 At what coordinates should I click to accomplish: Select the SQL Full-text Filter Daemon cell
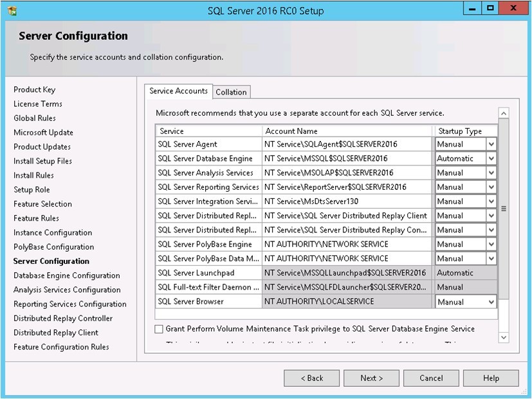[x=208, y=287]
